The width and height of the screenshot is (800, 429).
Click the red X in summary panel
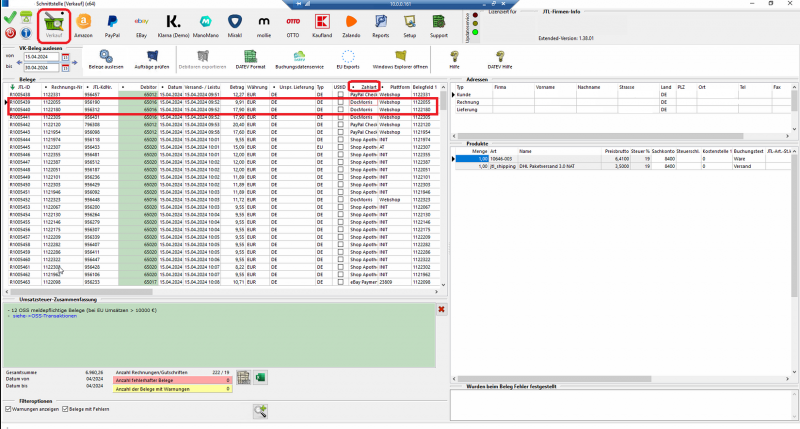coord(441,309)
